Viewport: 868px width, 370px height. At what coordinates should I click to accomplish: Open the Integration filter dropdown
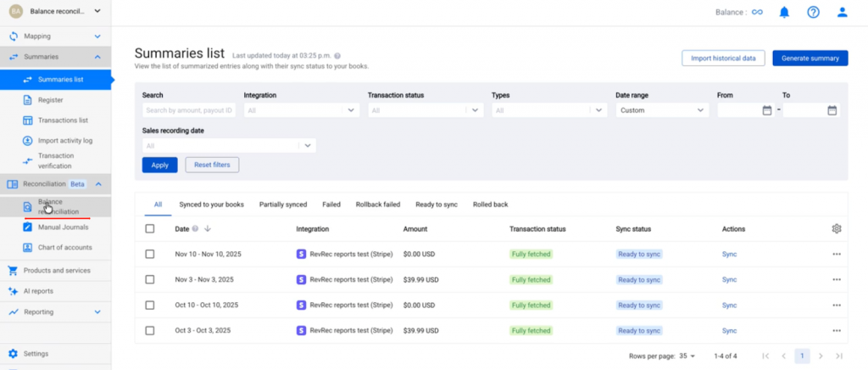coord(300,110)
